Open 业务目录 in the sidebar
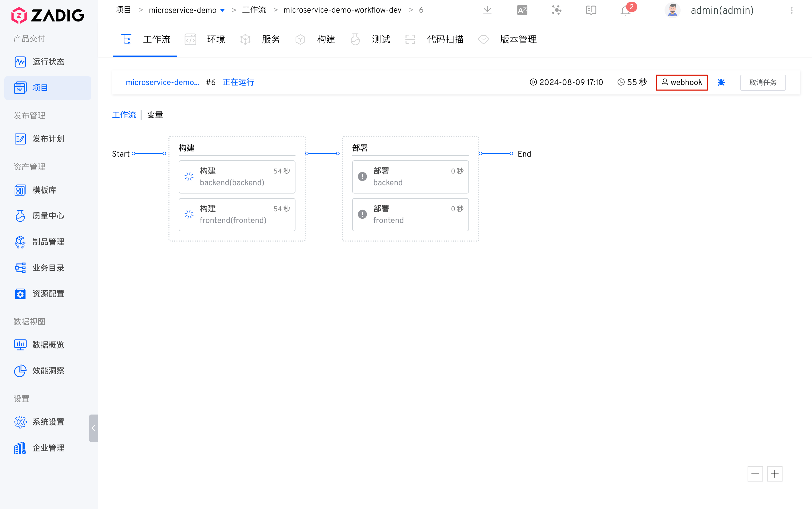 coord(48,268)
